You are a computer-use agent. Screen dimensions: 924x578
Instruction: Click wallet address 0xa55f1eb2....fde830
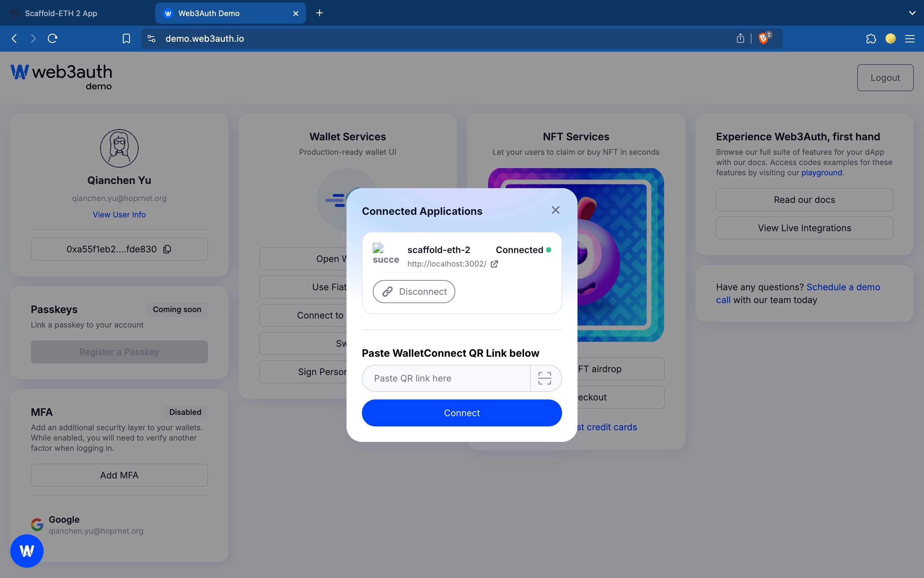point(112,249)
